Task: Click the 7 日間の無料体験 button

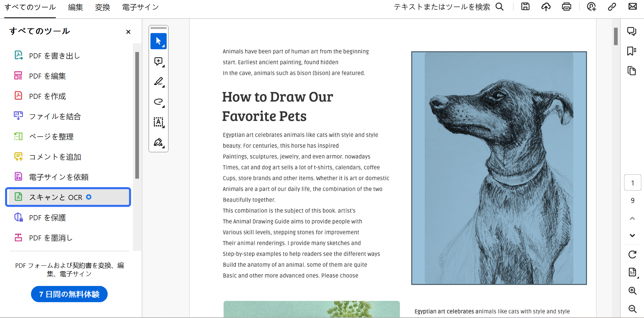Action: coord(69,294)
